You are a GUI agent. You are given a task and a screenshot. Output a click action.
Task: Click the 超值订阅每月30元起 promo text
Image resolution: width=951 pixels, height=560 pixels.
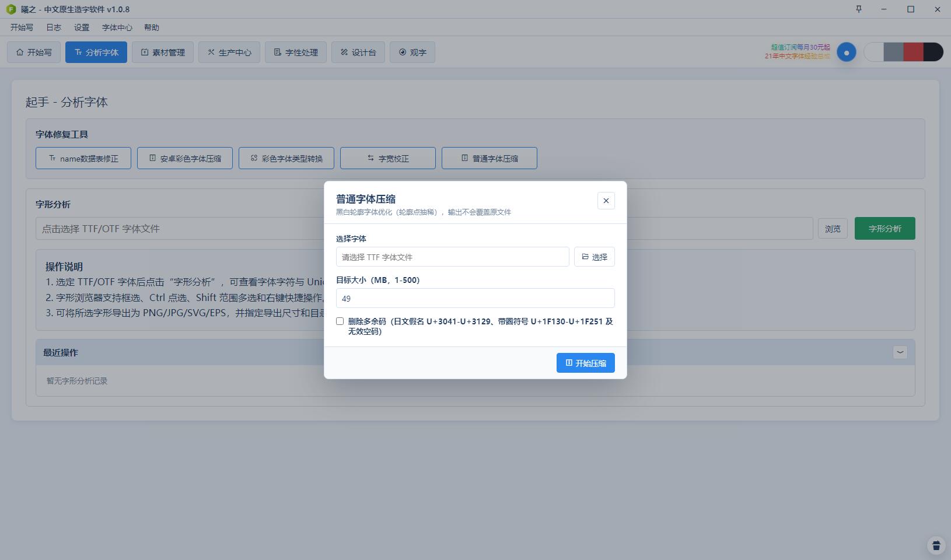tap(800, 47)
